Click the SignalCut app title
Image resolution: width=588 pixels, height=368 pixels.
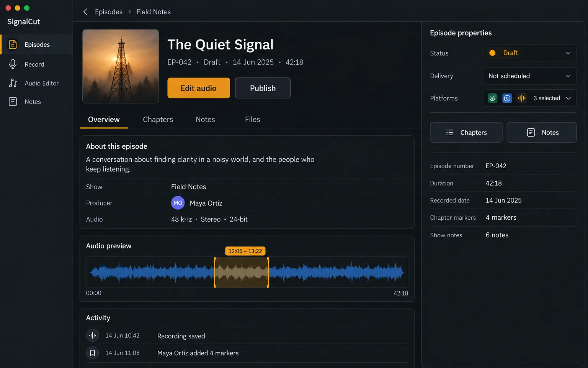click(x=24, y=22)
